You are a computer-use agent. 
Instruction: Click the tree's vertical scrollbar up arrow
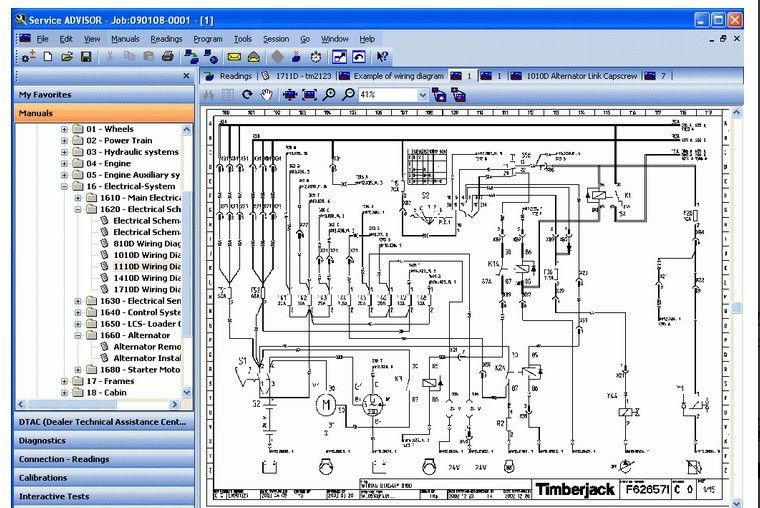click(187, 129)
